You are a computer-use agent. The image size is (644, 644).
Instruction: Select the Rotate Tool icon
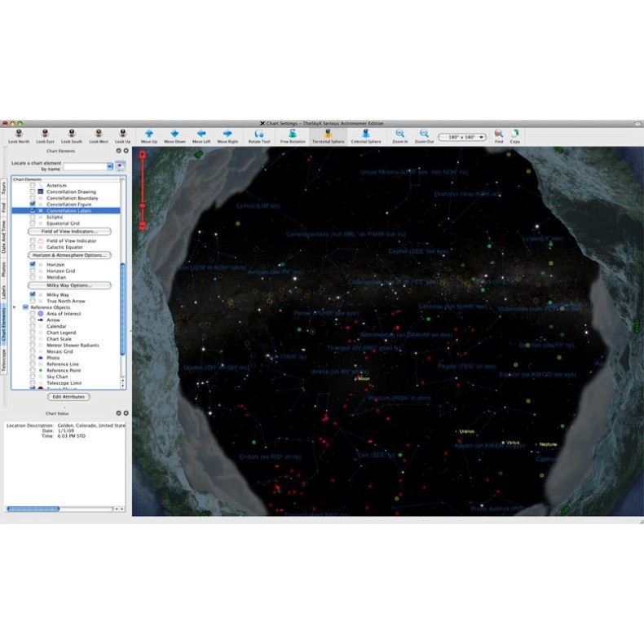tap(258, 134)
